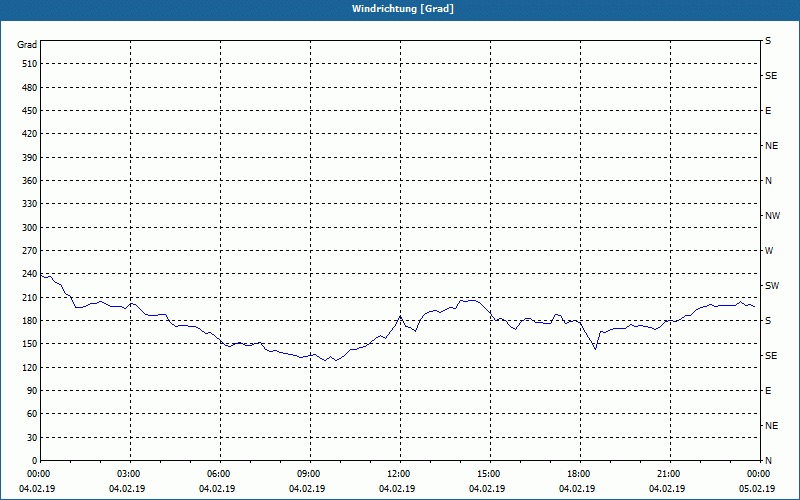The image size is (800, 500).
Task: Select the 04.02.19 date under 12:00
Action: 396,489
